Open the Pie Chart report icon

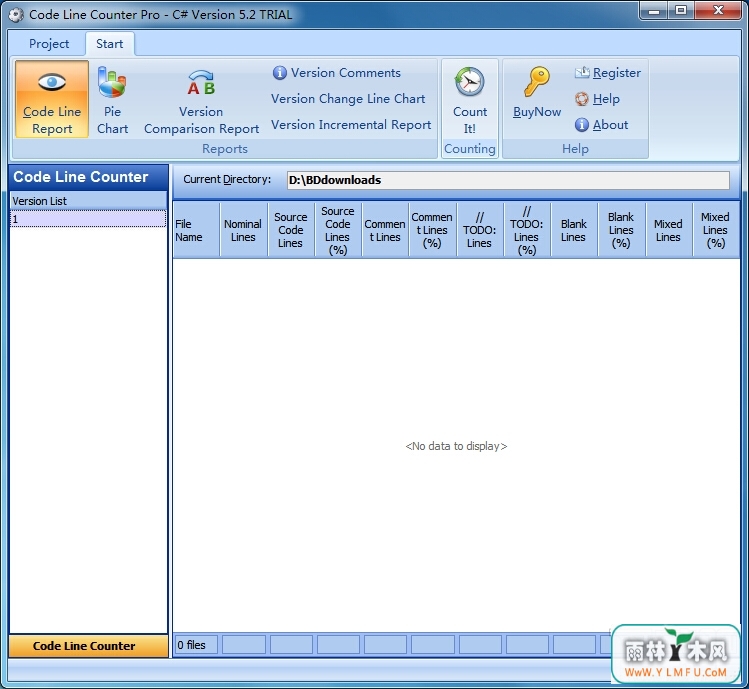112,82
